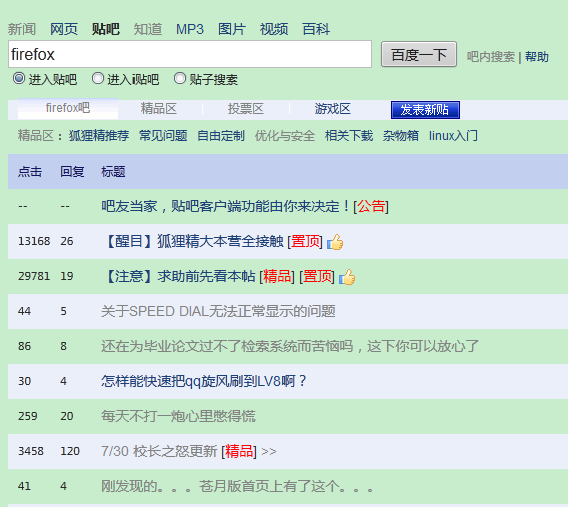Image resolution: width=568 pixels, height=507 pixels.
Task: Click click count 13168
Action: [x=34, y=241]
